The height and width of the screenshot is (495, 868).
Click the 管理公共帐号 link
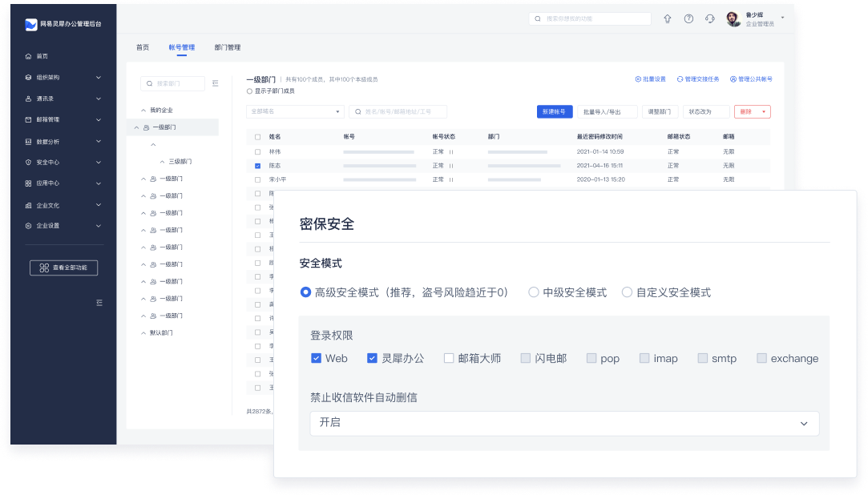click(x=751, y=79)
